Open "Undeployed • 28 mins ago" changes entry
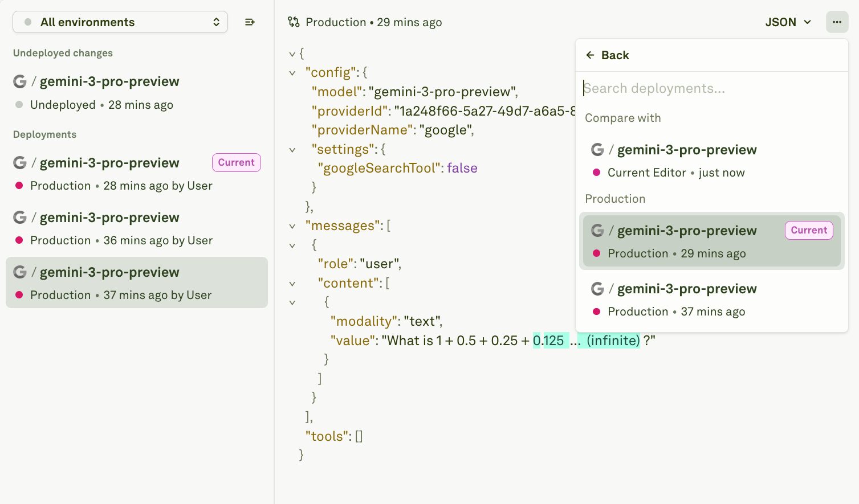859x504 pixels. pyautogui.click(x=137, y=93)
